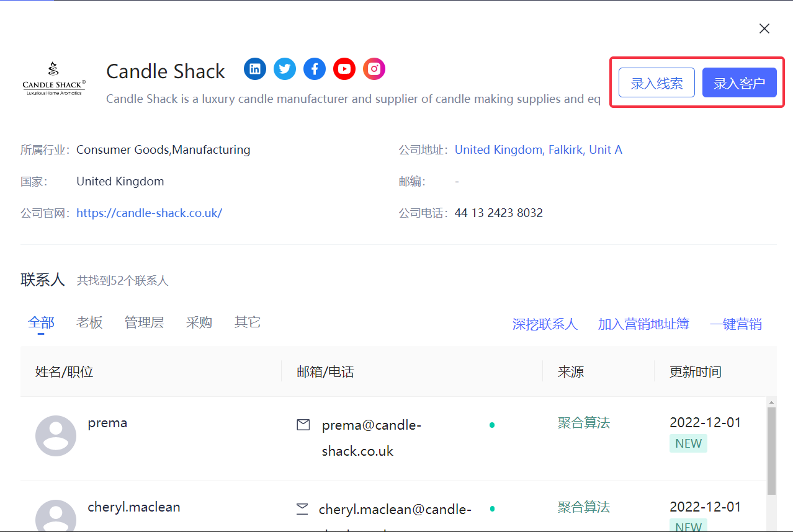Viewport: 793px width, 532px height.
Task: Click the contact list vertical scrollbar
Action: click(x=771, y=451)
